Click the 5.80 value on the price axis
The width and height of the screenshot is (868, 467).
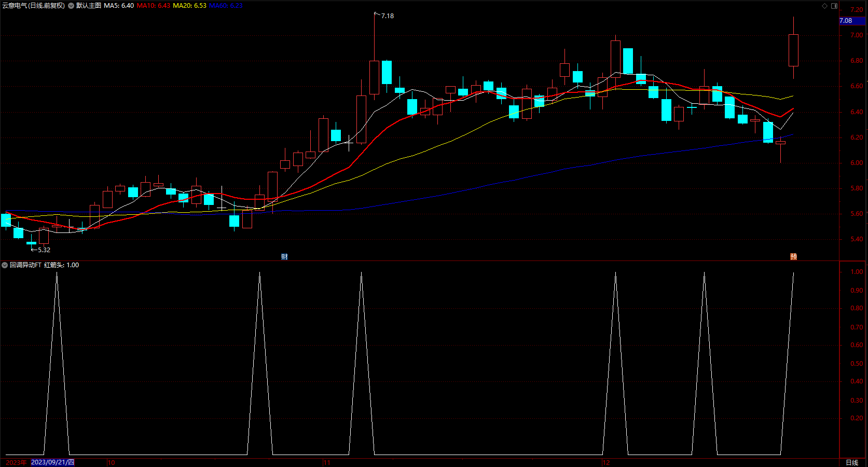[x=857, y=188]
